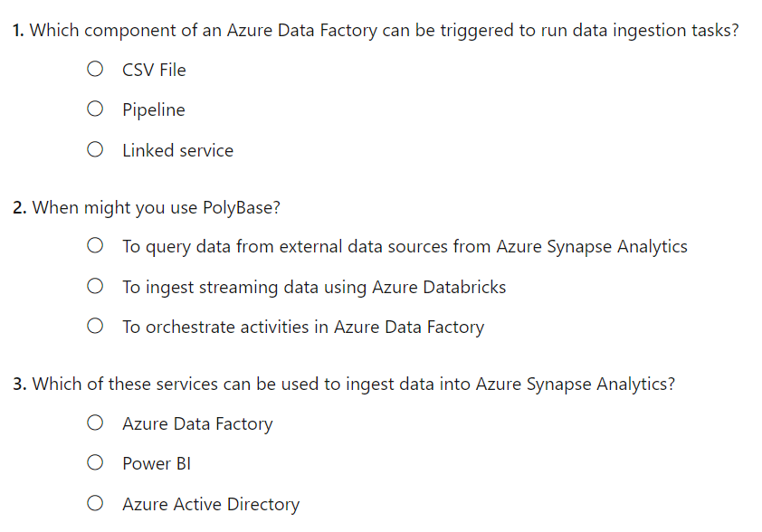The image size is (762, 532).
Task: Choose the orchestrate activities in Data Factory option
Action: (95, 326)
